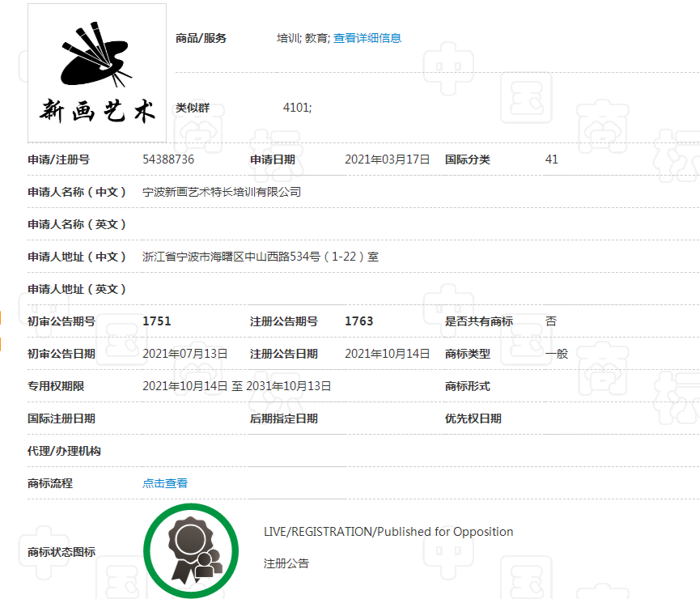Click the 初审公告期号 label
The width and height of the screenshot is (700, 599).
pos(62,321)
